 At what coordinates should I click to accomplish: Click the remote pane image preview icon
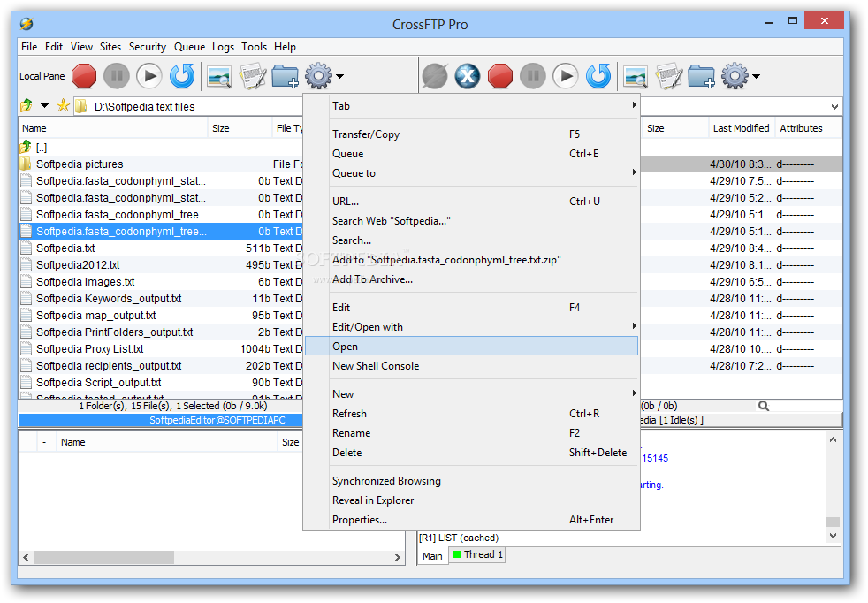[x=636, y=76]
